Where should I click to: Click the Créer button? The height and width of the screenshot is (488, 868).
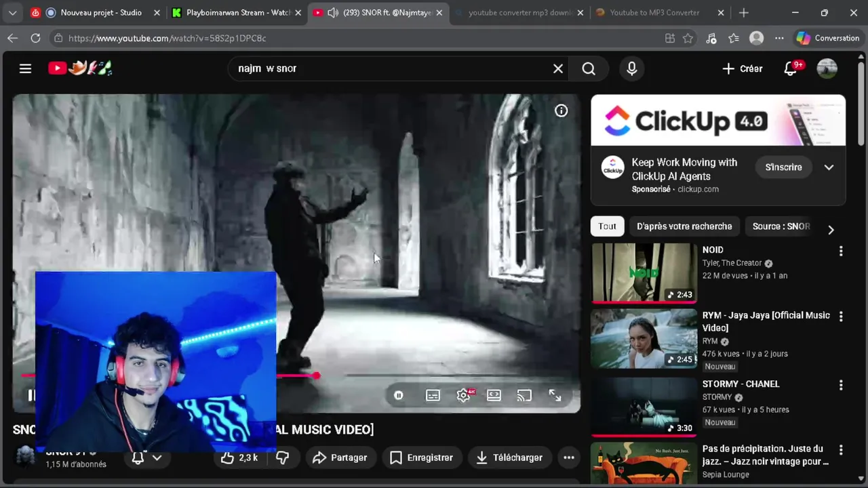(743, 68)
